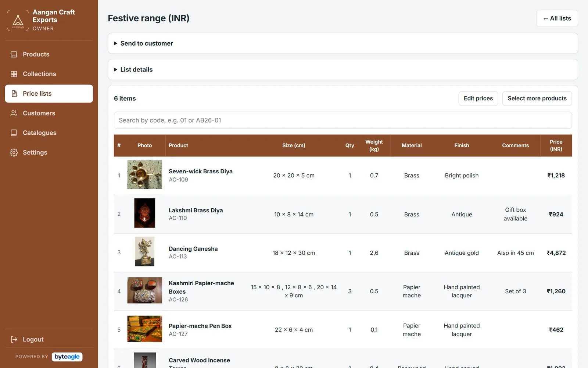Open the Seven-wick Brass Diya photo

(144, 174)
